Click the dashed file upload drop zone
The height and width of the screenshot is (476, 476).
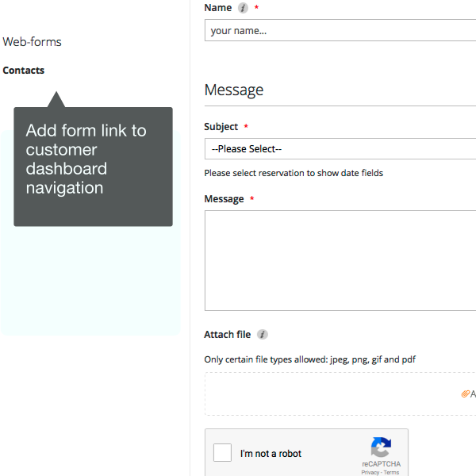pyautogui.click(x=340, y=393)
